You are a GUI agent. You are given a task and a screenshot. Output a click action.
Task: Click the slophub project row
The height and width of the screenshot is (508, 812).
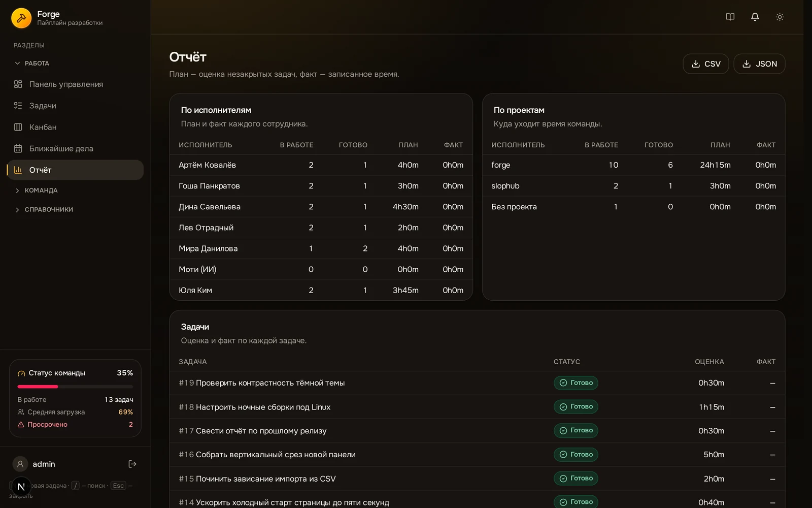click(633, 186)
